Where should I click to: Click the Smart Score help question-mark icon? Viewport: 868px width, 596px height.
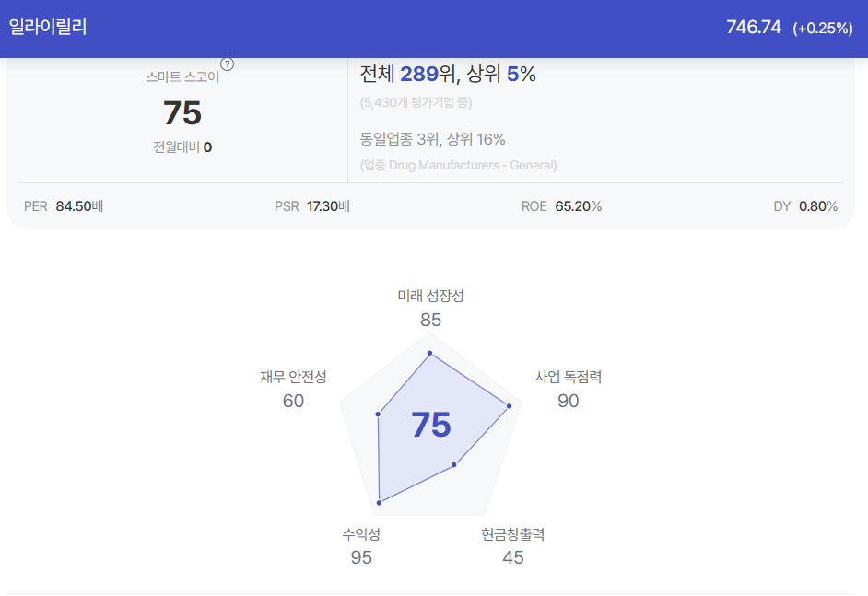coord(227,64)
